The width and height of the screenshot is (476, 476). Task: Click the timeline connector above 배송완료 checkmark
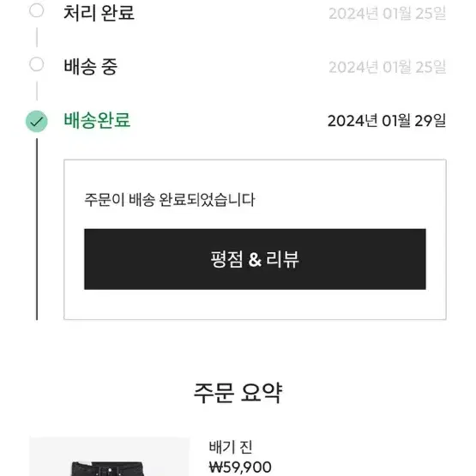(37, 91)
